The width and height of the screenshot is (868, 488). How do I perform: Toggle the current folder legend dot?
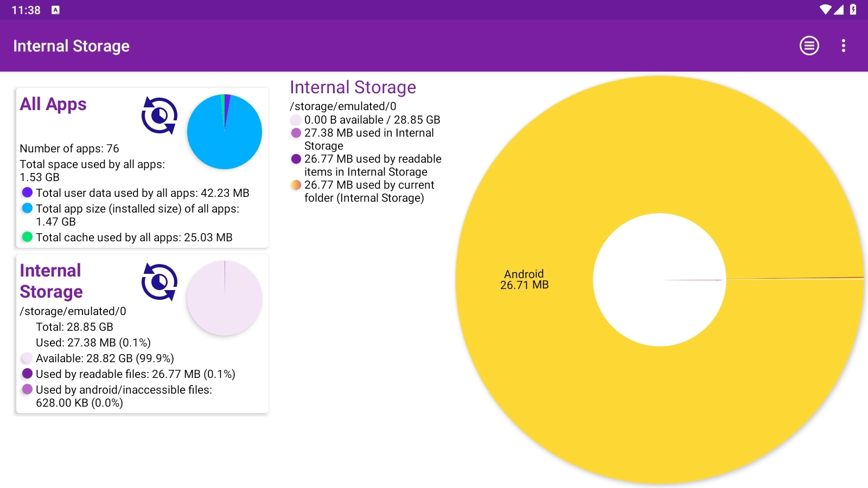click(x=296, y=185)
